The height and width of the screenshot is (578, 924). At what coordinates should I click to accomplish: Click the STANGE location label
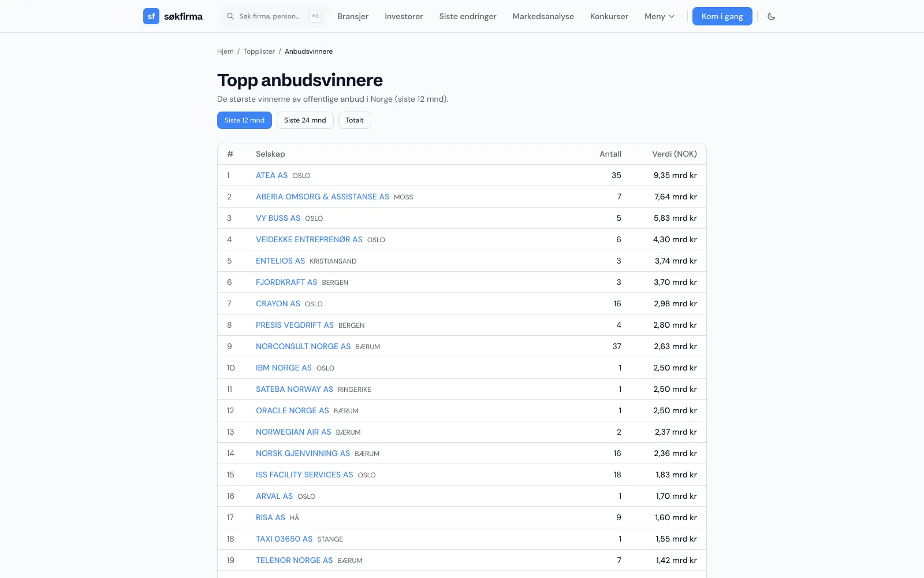[x=330, y=539]
